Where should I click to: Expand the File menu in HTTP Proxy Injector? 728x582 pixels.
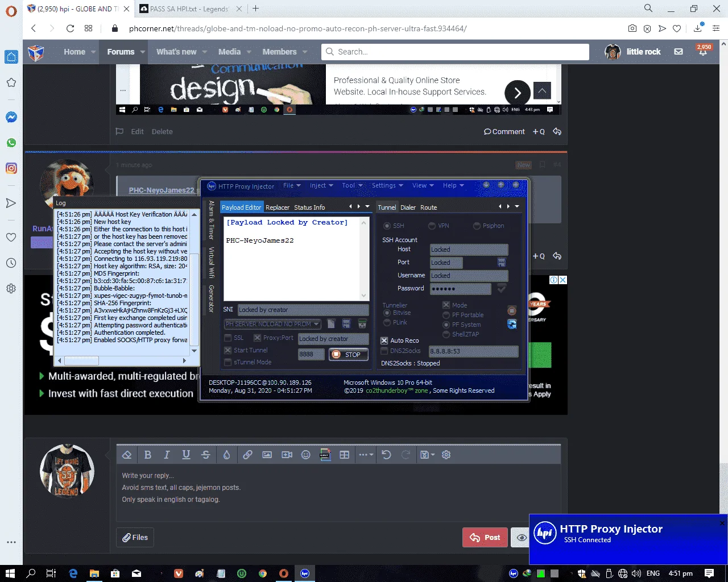tap(292, 185)
